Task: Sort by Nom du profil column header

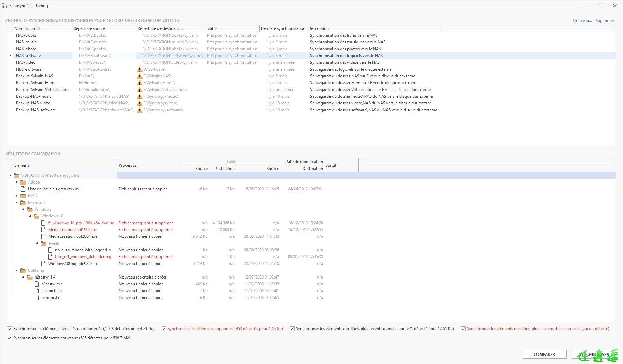Action: pyautogui.click(x=42, y=28)
